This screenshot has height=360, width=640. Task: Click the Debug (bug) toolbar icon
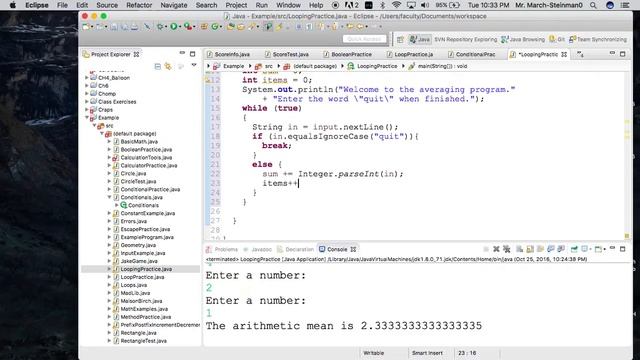160,27
